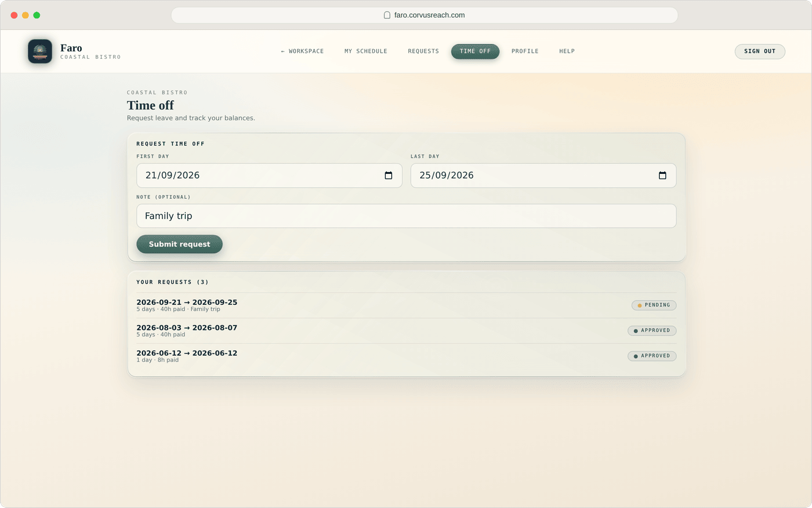
Task: Focus the First Day date field
Action: pyautogui.click(x=269, y=176)
